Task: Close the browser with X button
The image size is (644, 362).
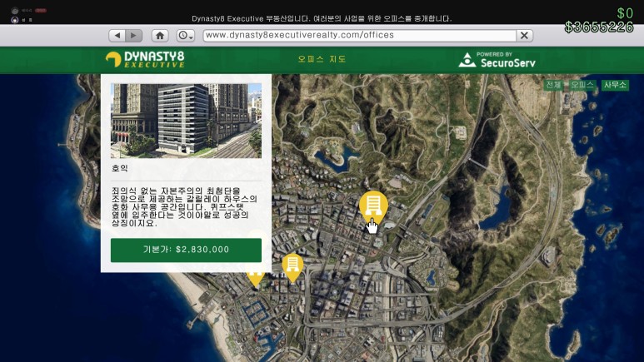Action: pos(525,35)
